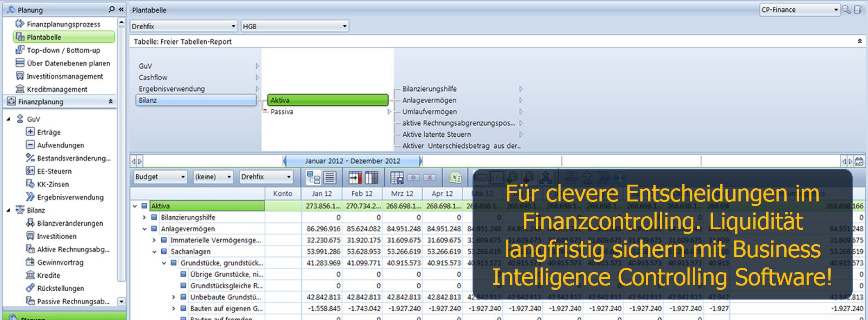Collapse the Finanzplanung section header

111,101
